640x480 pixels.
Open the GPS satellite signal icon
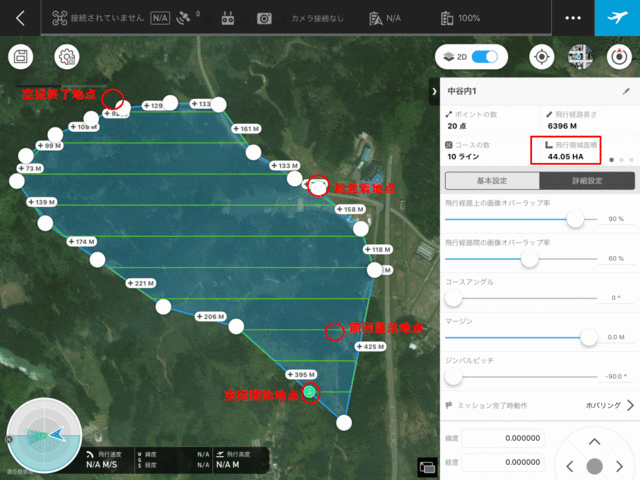[183, 18]
